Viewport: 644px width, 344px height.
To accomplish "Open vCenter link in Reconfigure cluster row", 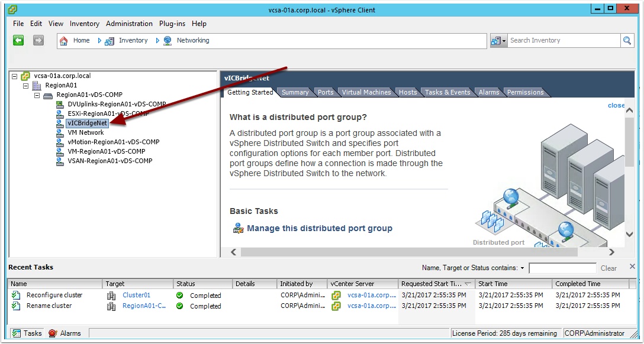I will (x=372, y=295).
